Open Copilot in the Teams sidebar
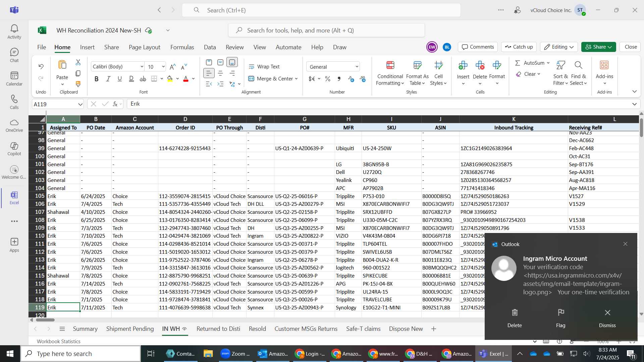This screenshot has width=644, height=362. pos(14,149)
